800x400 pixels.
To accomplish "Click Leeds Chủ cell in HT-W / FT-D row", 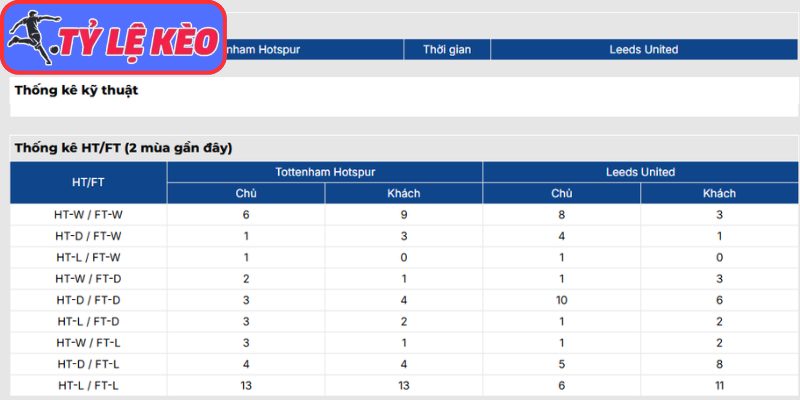I will [x=561, y=279].
